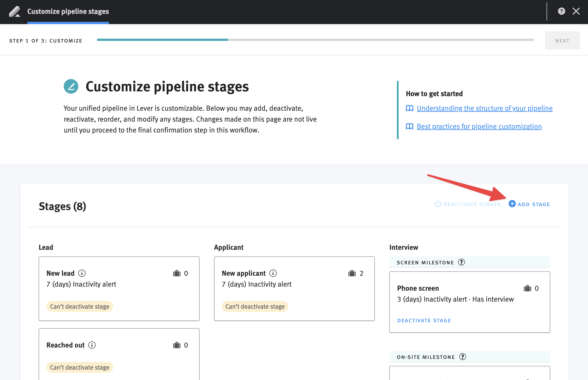
Task: Click briefcase icon on Reached out card
Action: click(177, 345)
